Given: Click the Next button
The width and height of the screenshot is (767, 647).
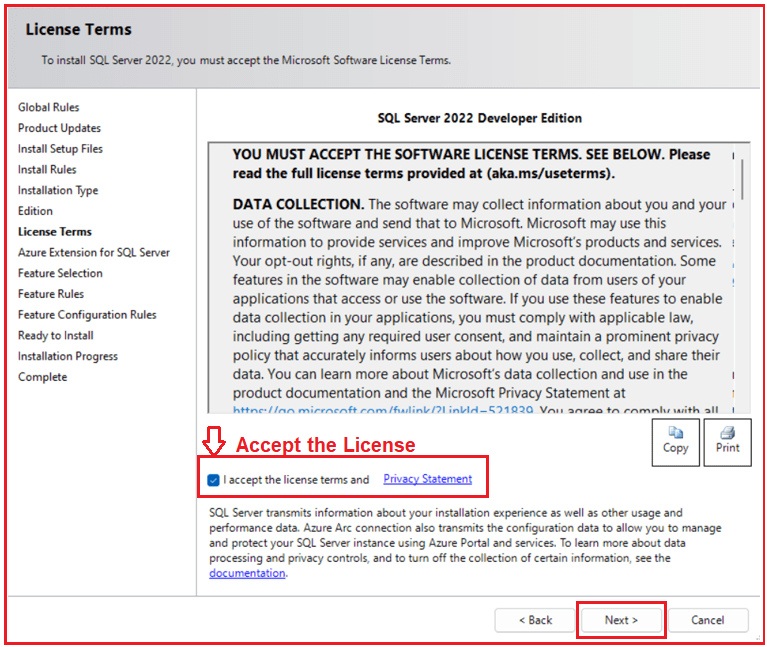Looking at the screenshot, I should [x=621, y=620].
